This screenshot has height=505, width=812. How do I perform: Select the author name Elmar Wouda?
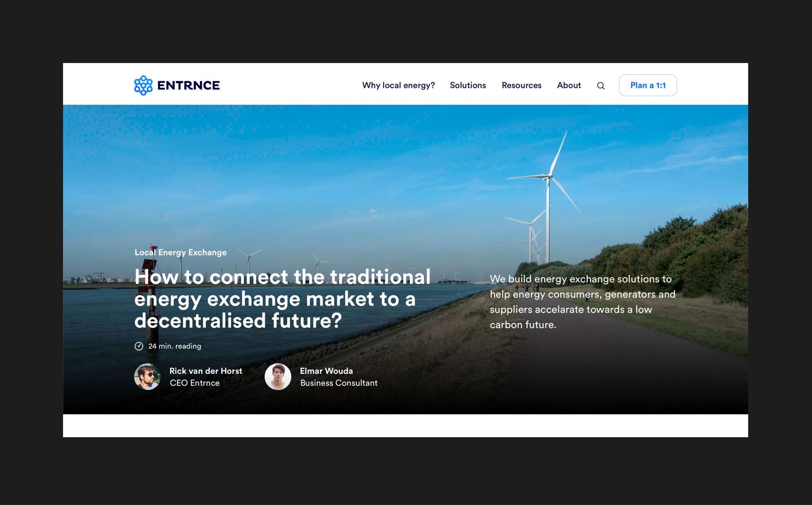tap(326, 371)
